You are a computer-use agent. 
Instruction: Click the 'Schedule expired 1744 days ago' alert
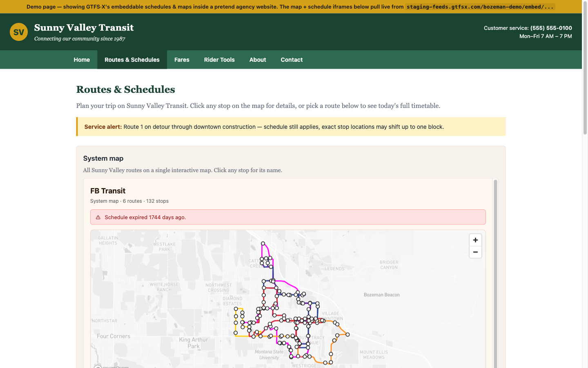click(288, 217)
